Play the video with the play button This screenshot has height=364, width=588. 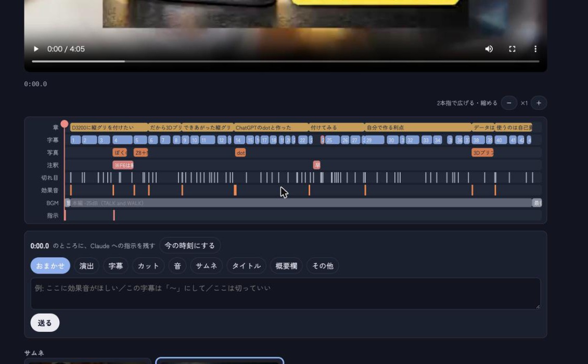click(x=36, y=49)
